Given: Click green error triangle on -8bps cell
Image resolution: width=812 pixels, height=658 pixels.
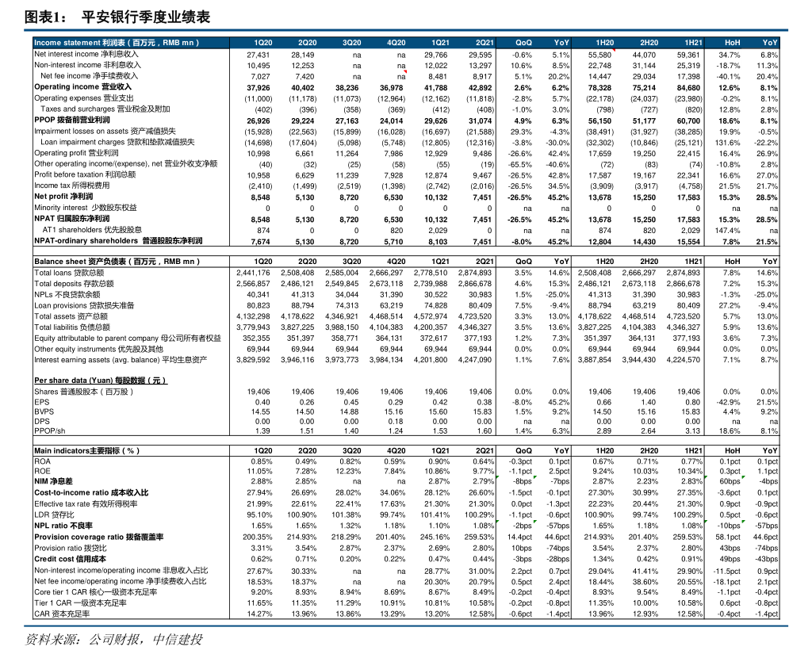Looking at the screenshot, I should pos(498,477).
